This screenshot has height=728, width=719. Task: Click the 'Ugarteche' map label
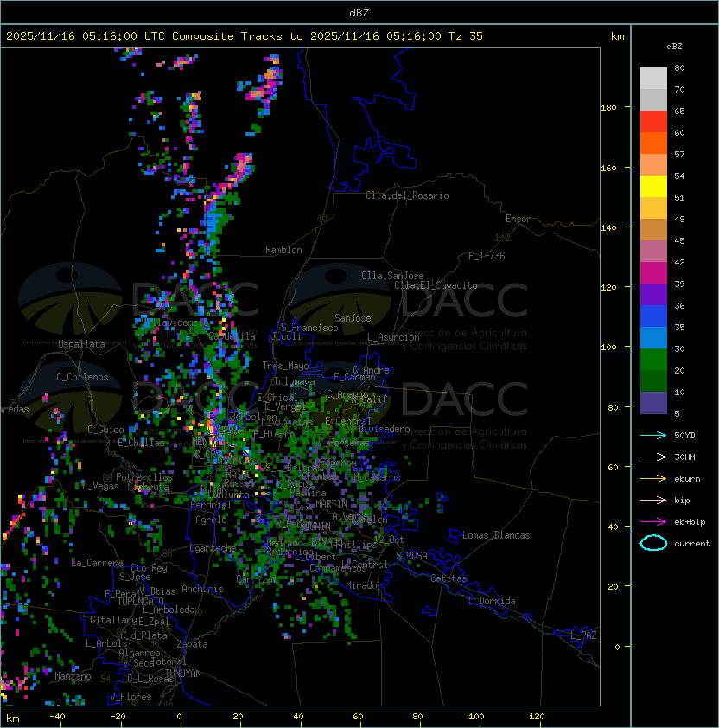click(x=213, y=548)
